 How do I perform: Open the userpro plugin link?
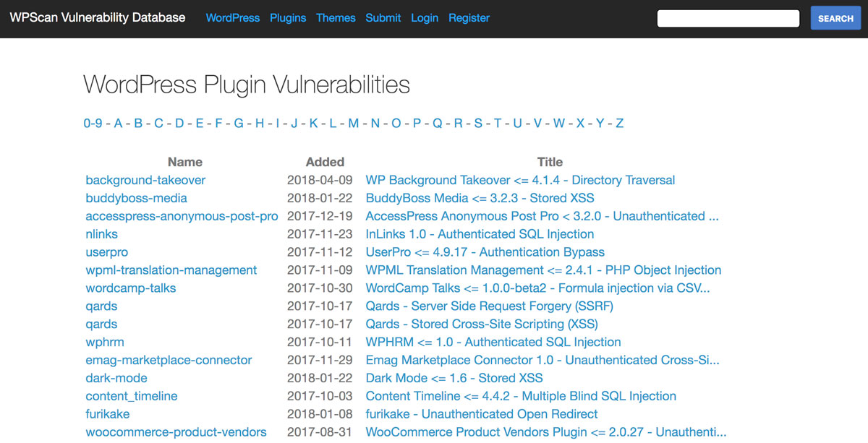click(106, 252)
